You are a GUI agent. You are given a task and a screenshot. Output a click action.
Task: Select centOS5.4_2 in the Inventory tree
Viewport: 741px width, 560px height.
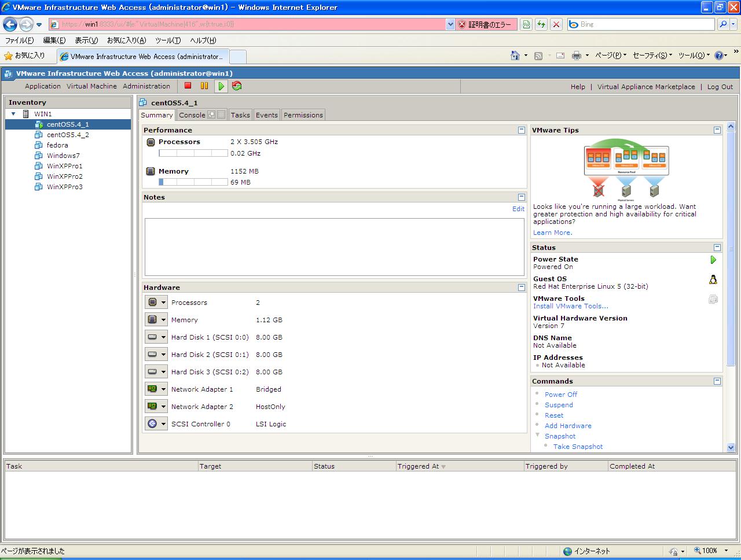(x=68, y=135)
